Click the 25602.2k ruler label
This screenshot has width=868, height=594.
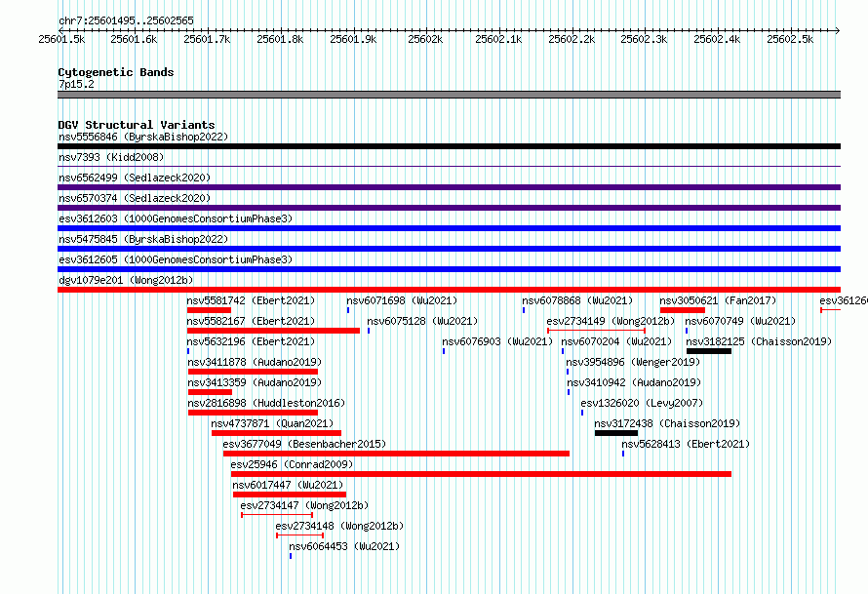[572, 39]
